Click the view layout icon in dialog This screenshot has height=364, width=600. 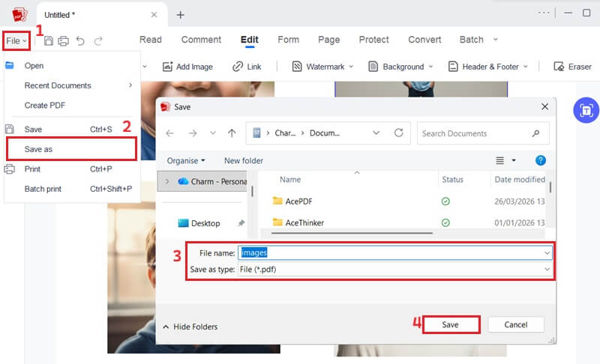pyautogui.click(x=499, y=160)
